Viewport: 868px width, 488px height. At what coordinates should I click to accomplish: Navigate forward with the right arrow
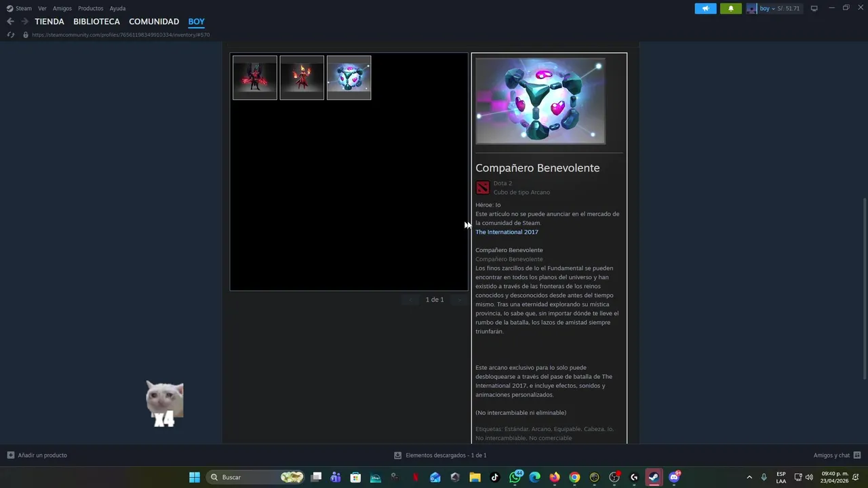pos(24,22)
